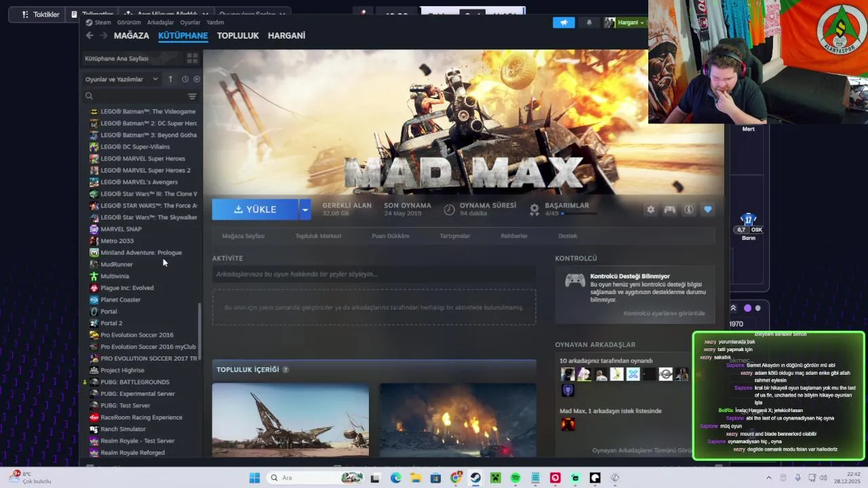The height and width of the screenshot is (488, 868).
Task: Open Steam notifications bell
Action: tap(589, 22)
